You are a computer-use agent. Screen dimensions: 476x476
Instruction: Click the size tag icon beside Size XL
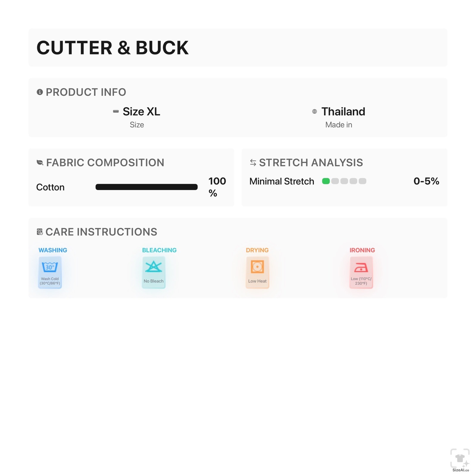tap(116, 112)
